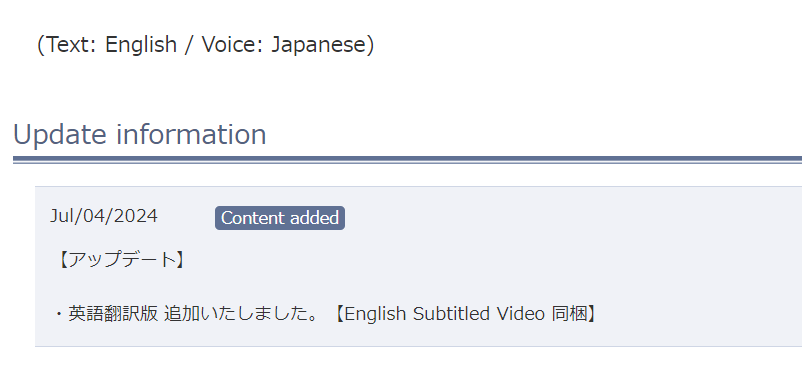Click the English Subtitled Video 同梱 text

click(x=465, y=314)
